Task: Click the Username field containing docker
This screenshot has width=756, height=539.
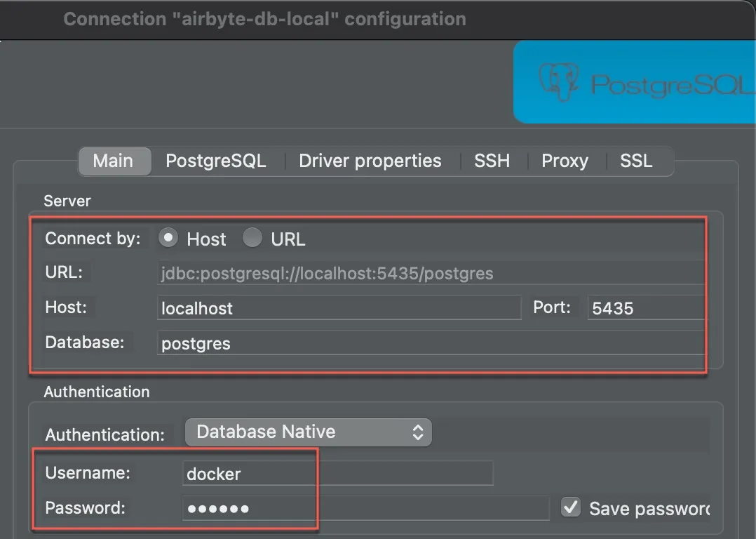Action: coord(337,473)
